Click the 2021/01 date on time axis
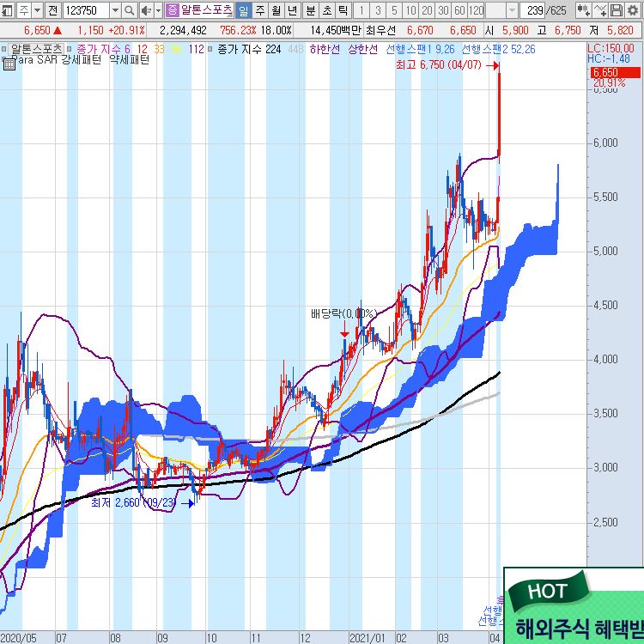This screenshot has height=644, width=644. click(x=368, y=638)
